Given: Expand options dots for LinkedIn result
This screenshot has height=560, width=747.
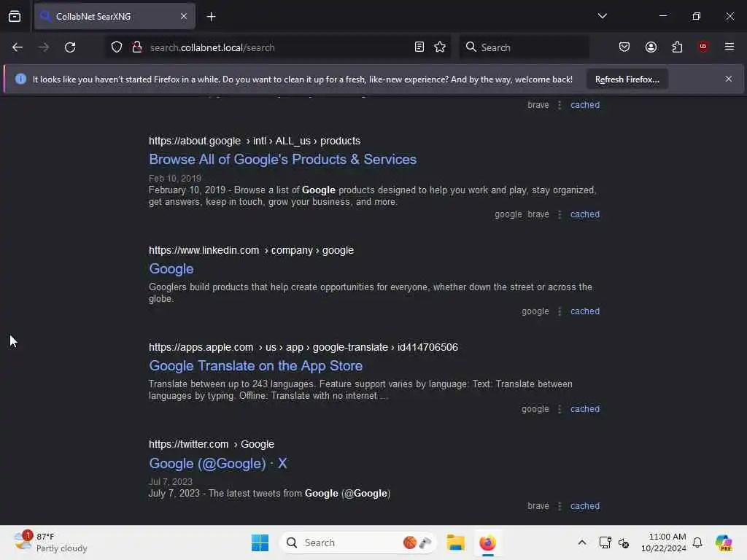Looking at the screenshot, I should click(560, 311).
